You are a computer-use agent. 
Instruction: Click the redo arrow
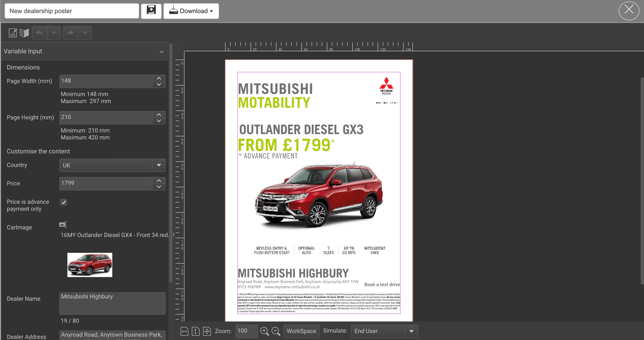click(x=70, y=33)
